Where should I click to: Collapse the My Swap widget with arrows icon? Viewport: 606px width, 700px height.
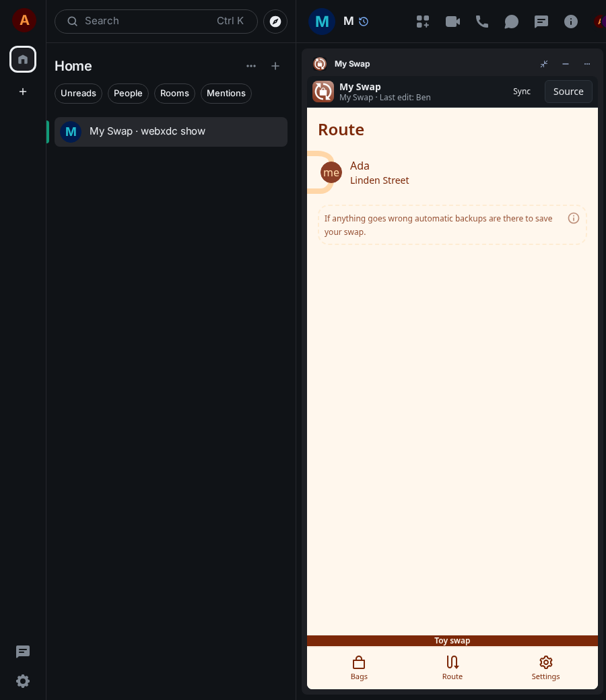coord(544,64)
